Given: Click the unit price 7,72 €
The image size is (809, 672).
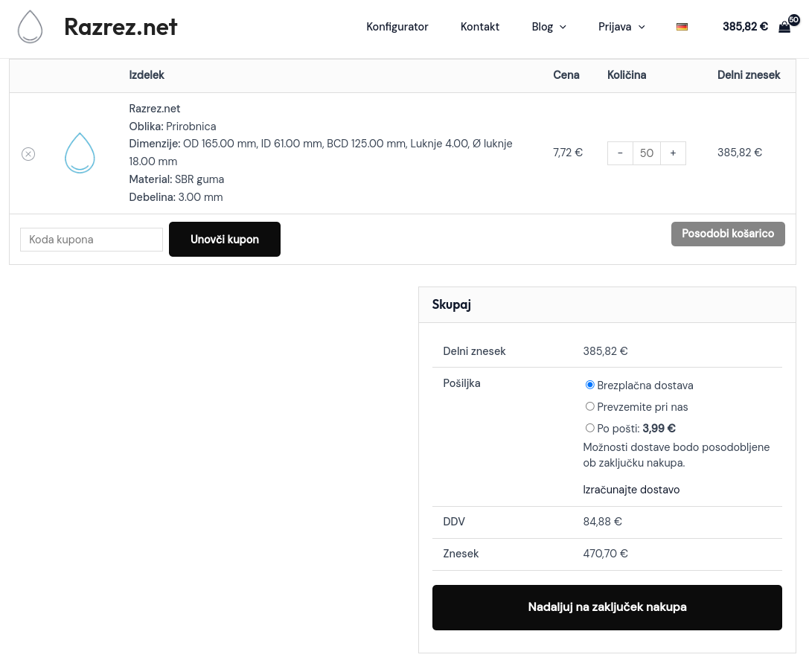Looking at the screenshot, I should [x=568, y=153].
